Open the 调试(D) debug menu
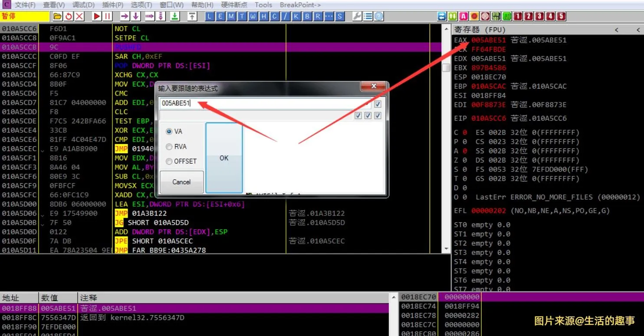644x336 pixels. click(x=83, y=5)
